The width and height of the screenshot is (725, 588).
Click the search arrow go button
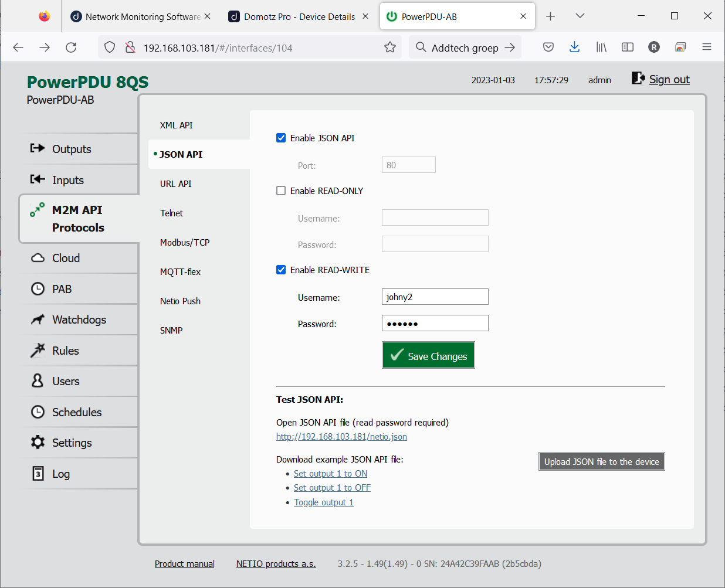510,47
